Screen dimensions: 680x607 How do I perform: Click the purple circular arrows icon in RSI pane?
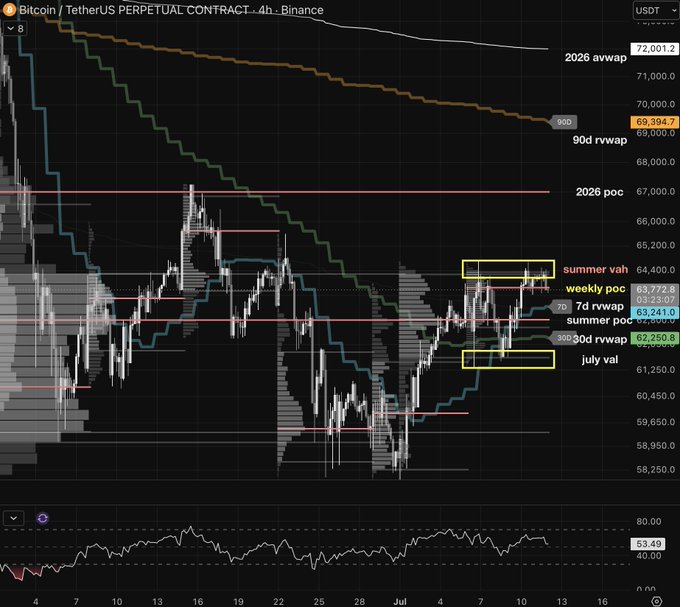click(x=42, y=518)
